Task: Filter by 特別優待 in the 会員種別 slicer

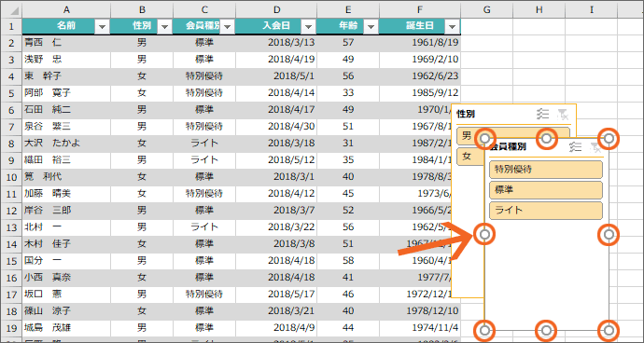Action: pos(546,170)
